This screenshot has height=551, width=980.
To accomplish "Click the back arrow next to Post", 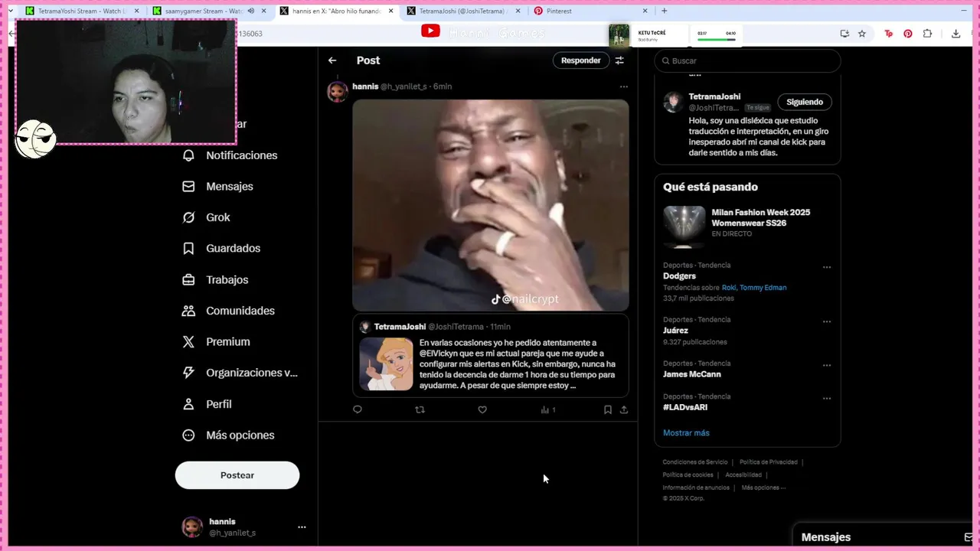I will [332, 60].
